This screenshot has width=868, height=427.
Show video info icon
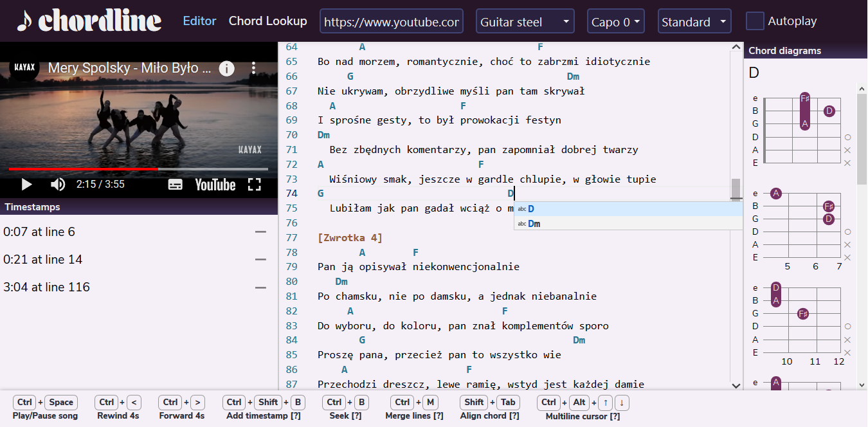coord(226,68)
